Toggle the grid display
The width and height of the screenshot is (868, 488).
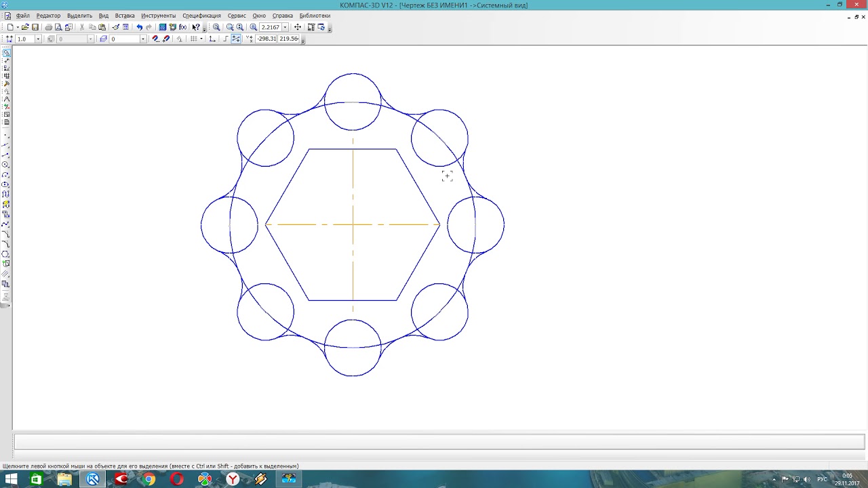(194, 39)
